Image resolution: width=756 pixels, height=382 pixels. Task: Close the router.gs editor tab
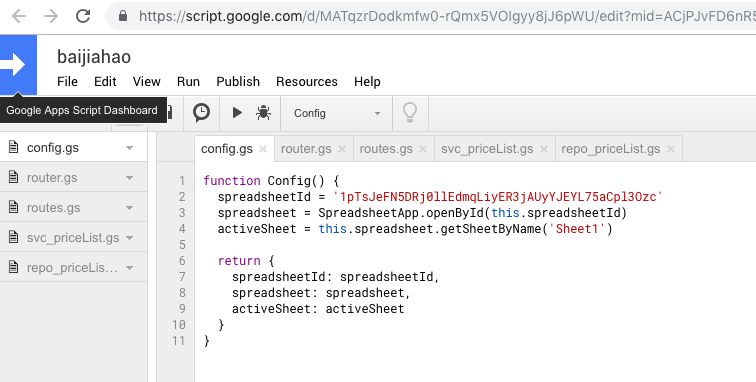click(x=342, y=149)
